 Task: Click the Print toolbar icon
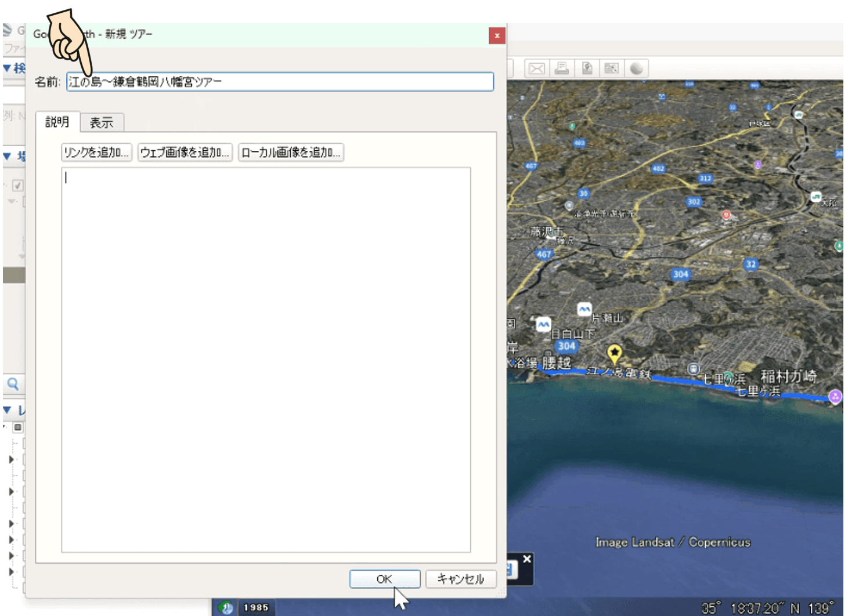tap(561, 68)
